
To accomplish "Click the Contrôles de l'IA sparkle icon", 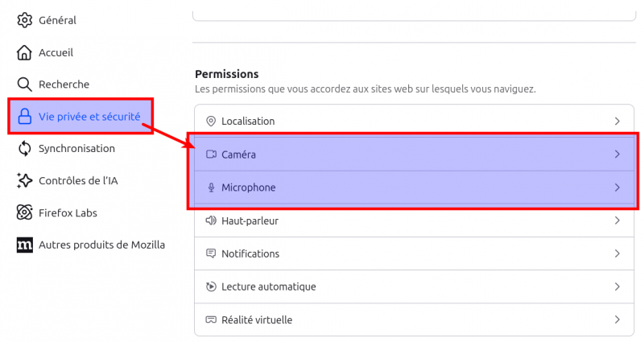I will point(24,180).
